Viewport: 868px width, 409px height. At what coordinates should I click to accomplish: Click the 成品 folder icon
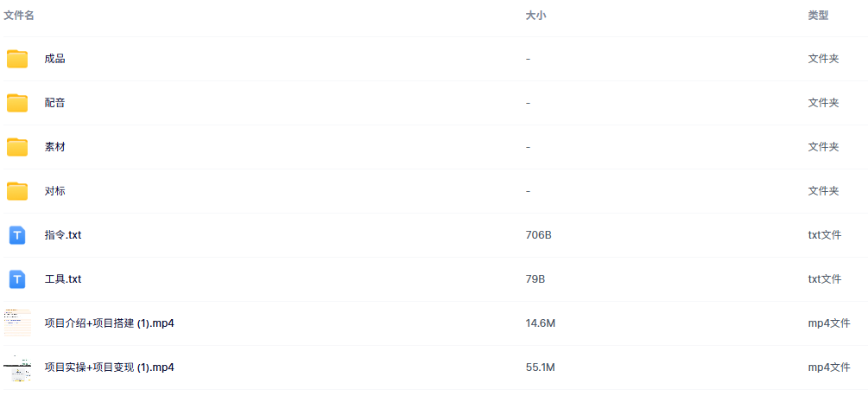tap(17, 59)
